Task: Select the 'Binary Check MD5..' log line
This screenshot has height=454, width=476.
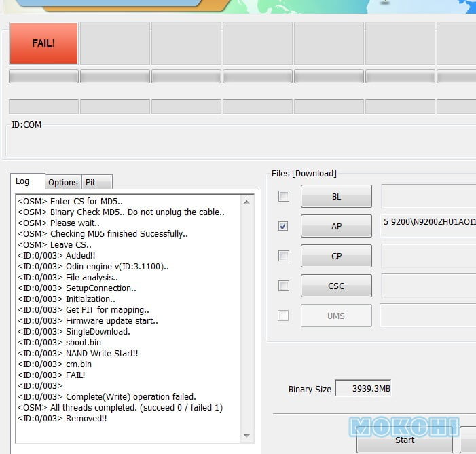Action: pyautogui.click(x=121, y=212)
